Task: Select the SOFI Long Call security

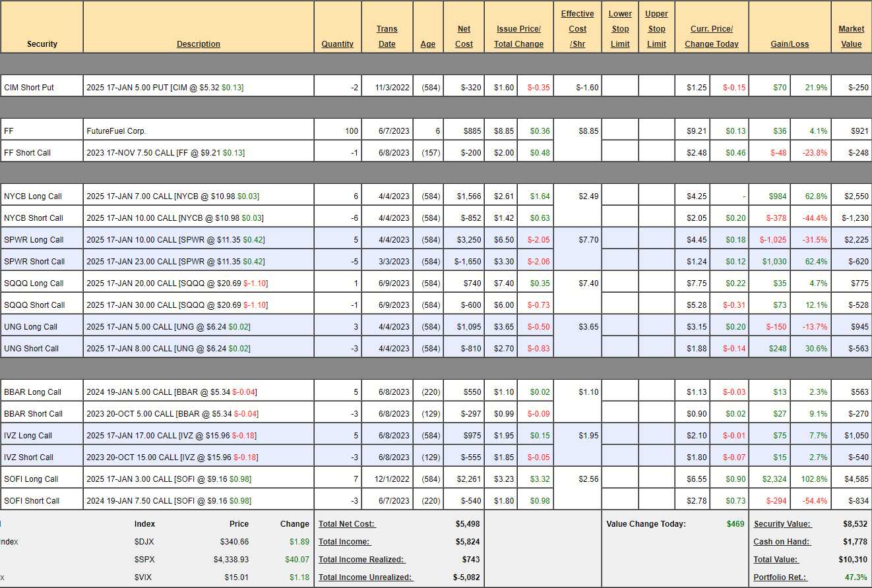Action: [31, 479]
